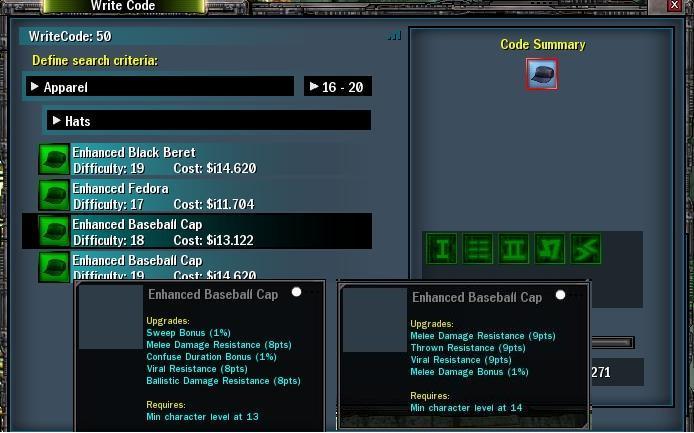The width and height of the screenshot is (694, 433).
Task: Select the blue cap in Code Summary
Action: click(x=542, y=74)
